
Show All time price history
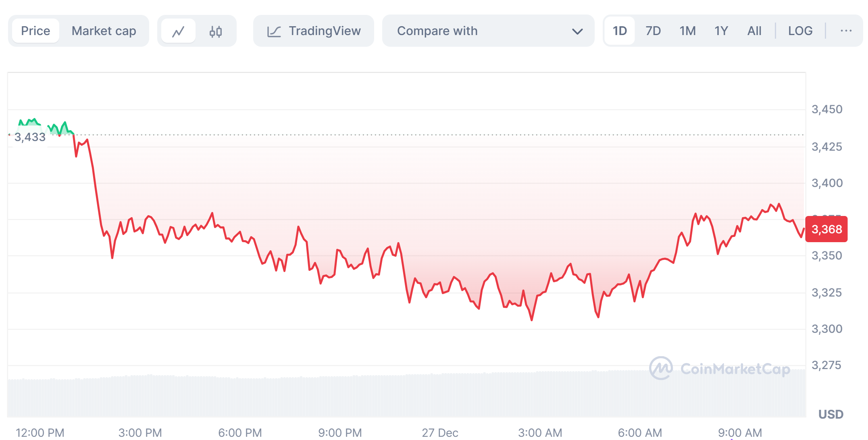click(x=754, y=31)
